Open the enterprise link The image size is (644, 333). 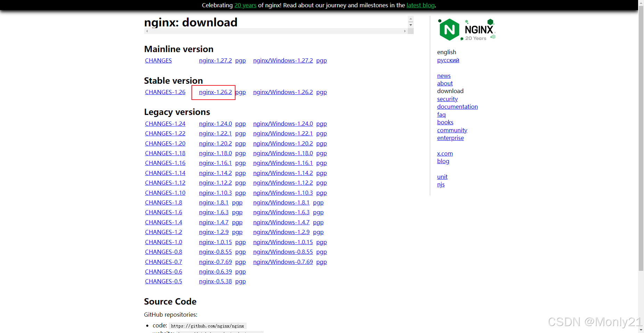(x=451, y=138)
